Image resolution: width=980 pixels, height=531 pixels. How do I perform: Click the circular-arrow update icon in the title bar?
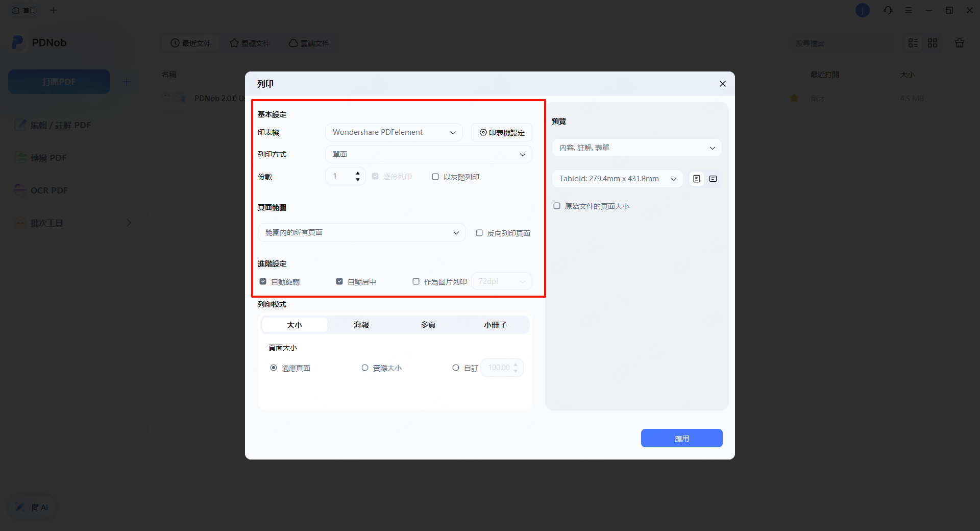point(888,10)
